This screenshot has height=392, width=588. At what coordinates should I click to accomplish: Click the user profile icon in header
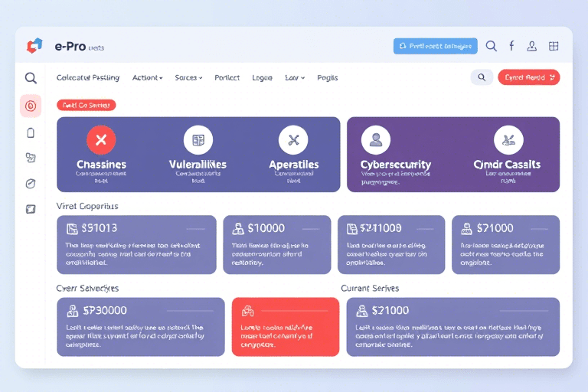pyautogui.click(x=532, y=46)
